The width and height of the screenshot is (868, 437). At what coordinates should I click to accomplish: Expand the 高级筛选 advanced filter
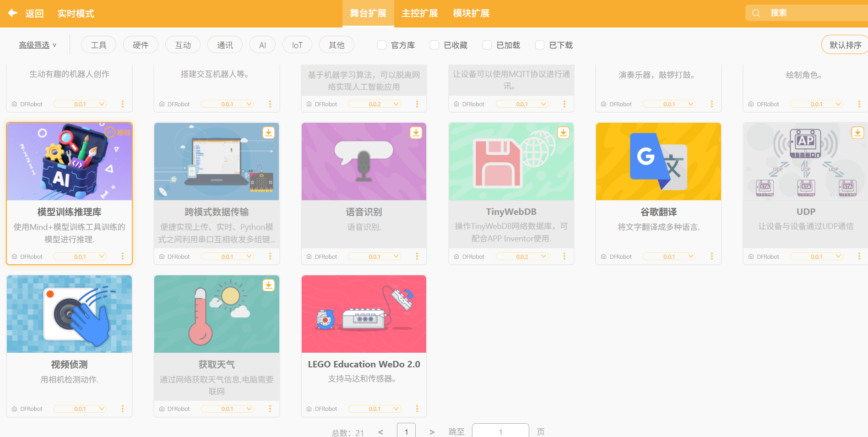38,45
